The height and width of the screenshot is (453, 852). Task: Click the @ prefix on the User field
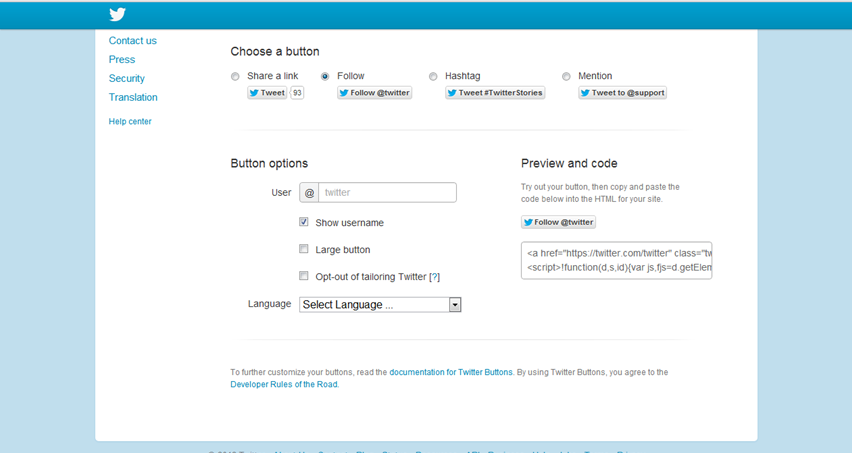tap(309, 192)
